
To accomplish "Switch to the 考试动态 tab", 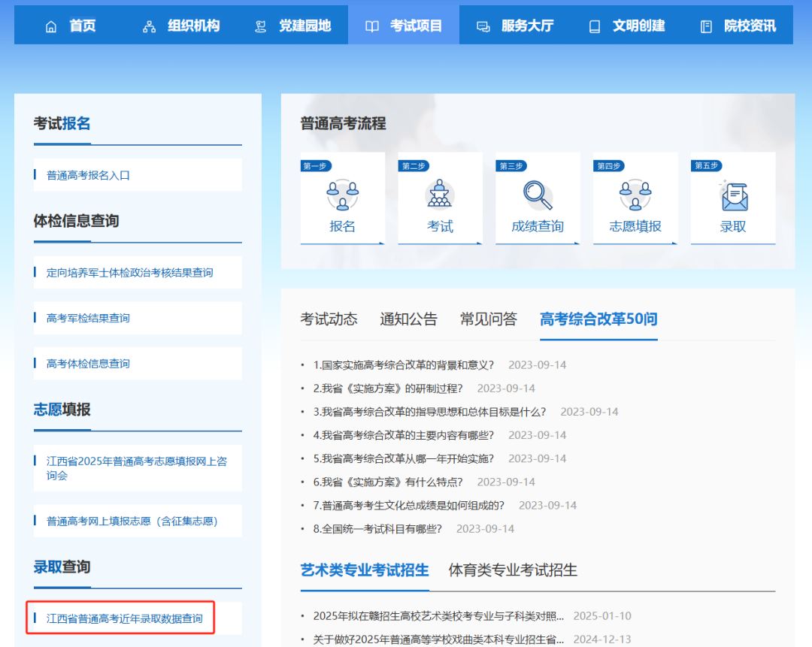I will click(329, 319).
